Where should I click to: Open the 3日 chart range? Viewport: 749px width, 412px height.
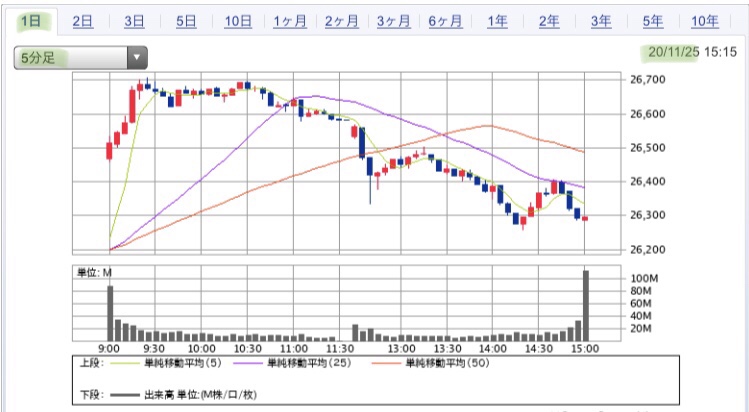(134, 21)
